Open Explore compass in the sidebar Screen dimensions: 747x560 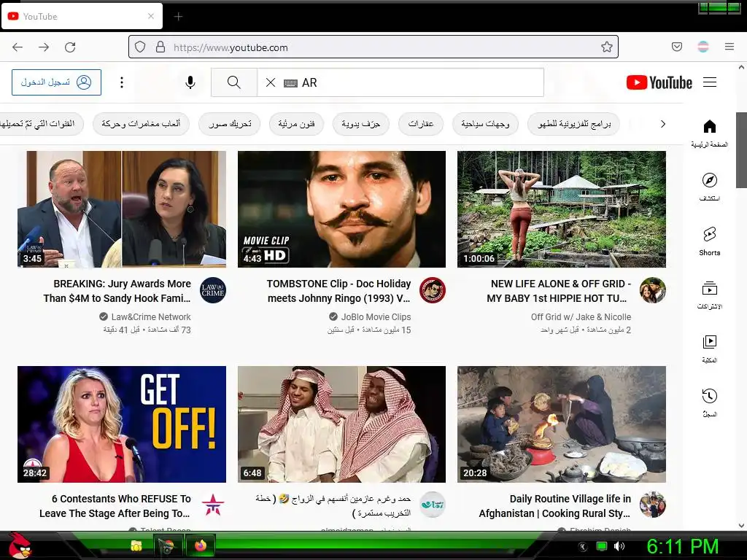pos(709,187)
